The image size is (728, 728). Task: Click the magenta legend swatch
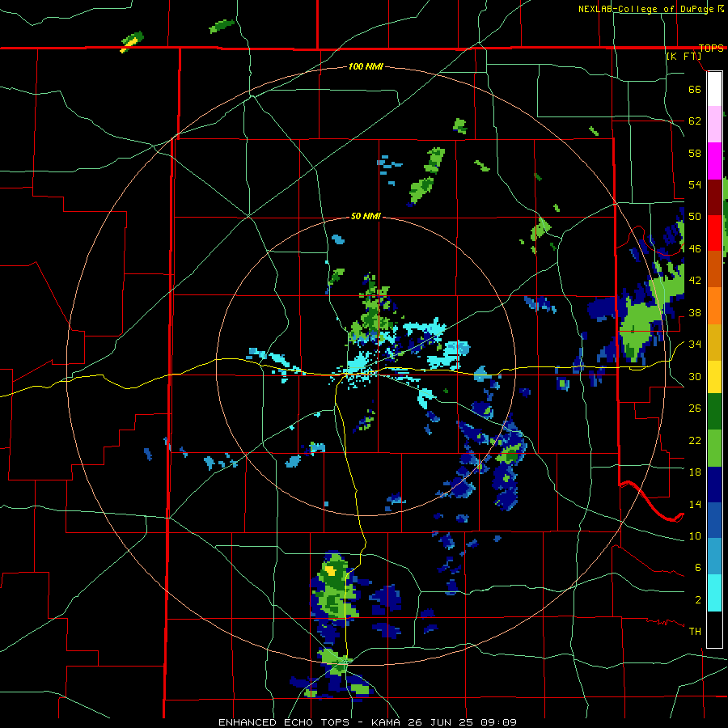tap(714, 161)
